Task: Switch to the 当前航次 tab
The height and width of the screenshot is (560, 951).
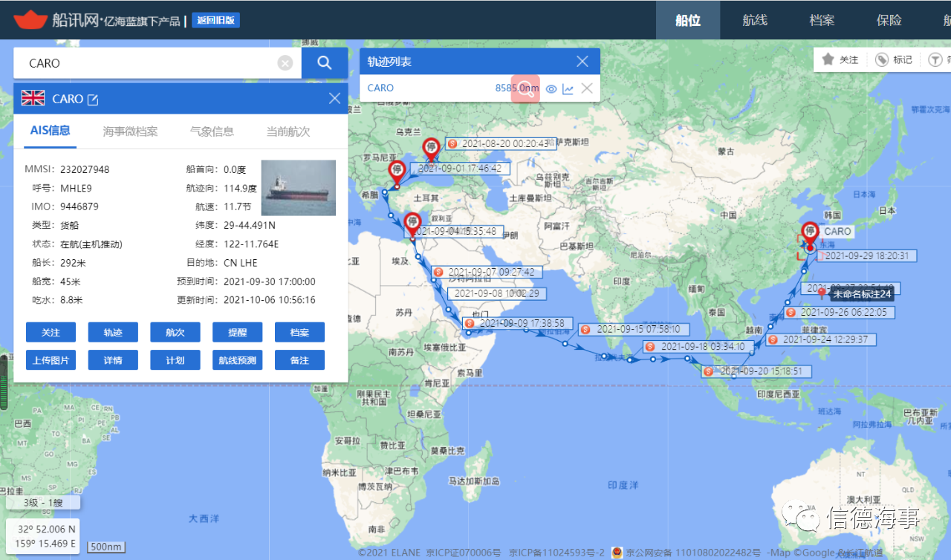Action: coord(288,131)
